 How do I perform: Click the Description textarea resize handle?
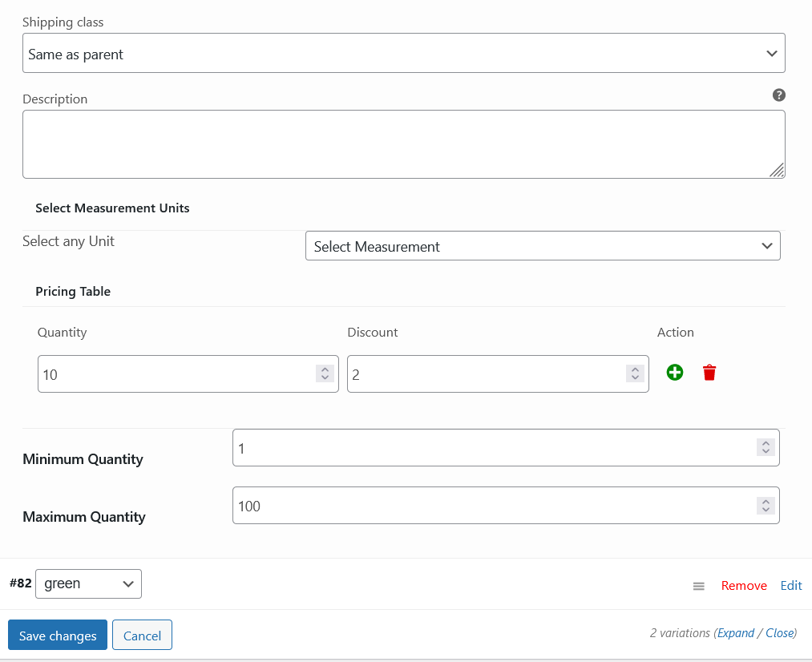(x=777, y=170)
